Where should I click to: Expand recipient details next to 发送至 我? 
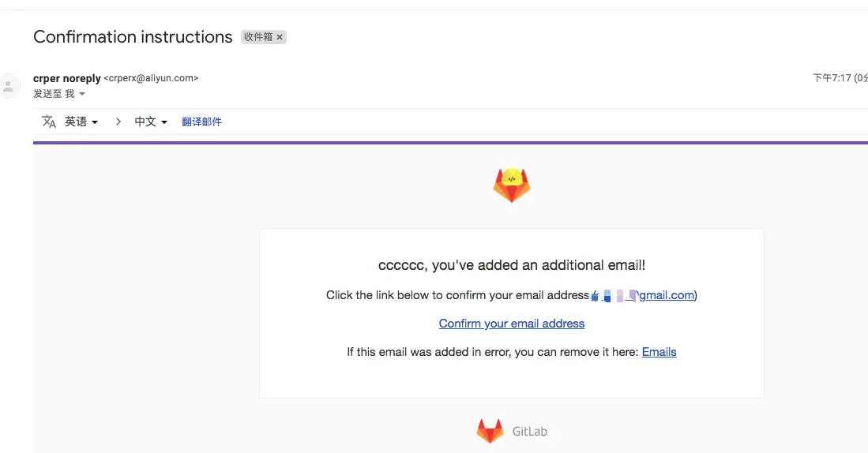click(x=82, y=94)
